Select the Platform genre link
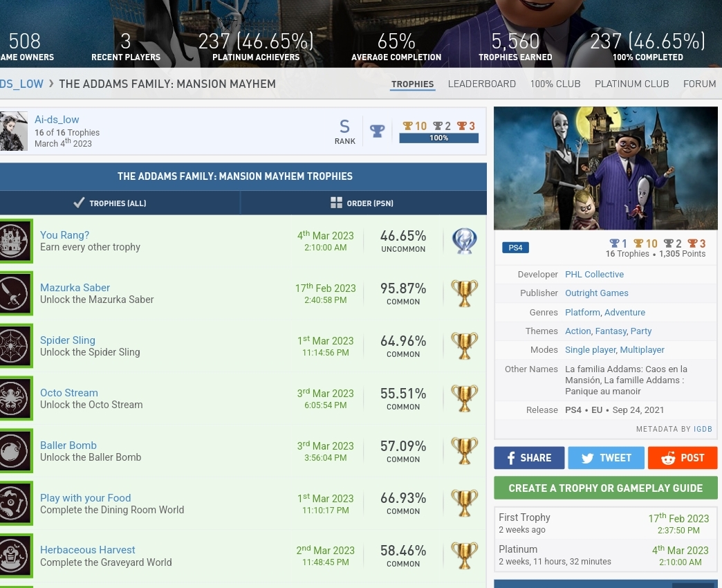 [582, 312]
